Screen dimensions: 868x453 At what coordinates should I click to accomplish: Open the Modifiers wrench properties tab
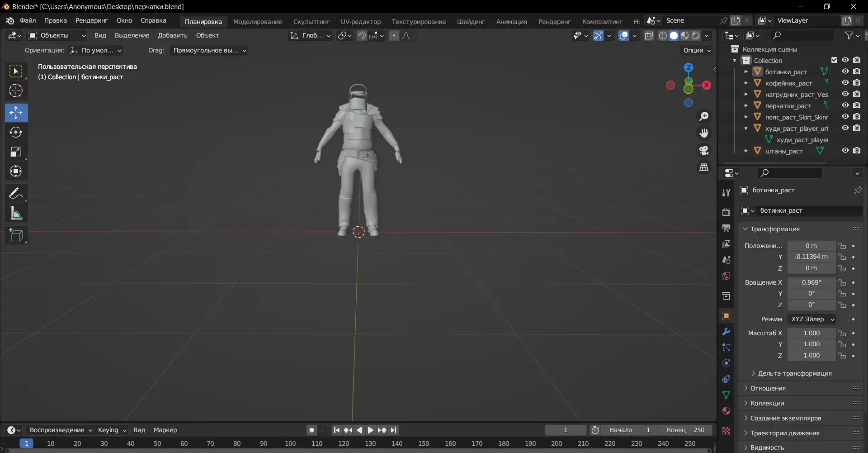[726, 332]
